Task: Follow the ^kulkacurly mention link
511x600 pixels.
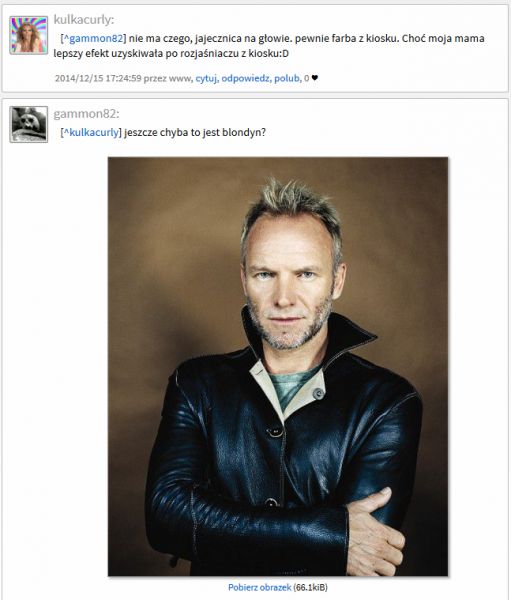Action: coord(91,132)
